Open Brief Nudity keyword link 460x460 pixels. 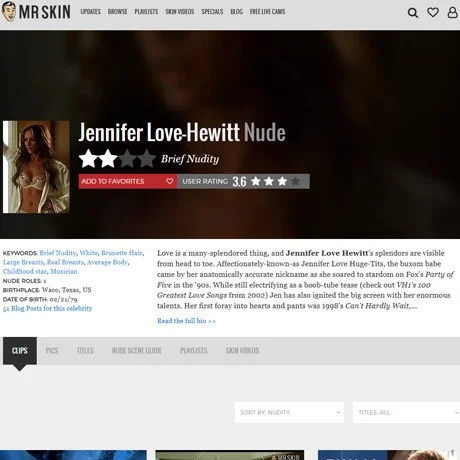click(58, 253)
